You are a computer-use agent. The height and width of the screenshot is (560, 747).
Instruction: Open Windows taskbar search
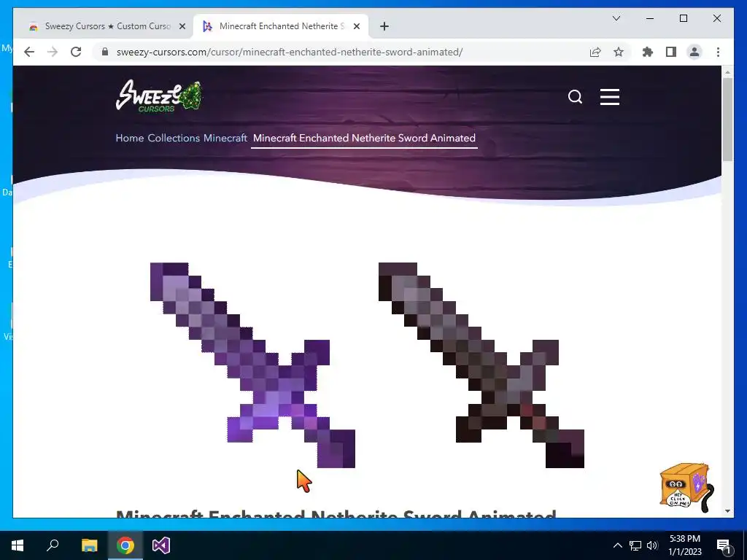coord(53,545)
